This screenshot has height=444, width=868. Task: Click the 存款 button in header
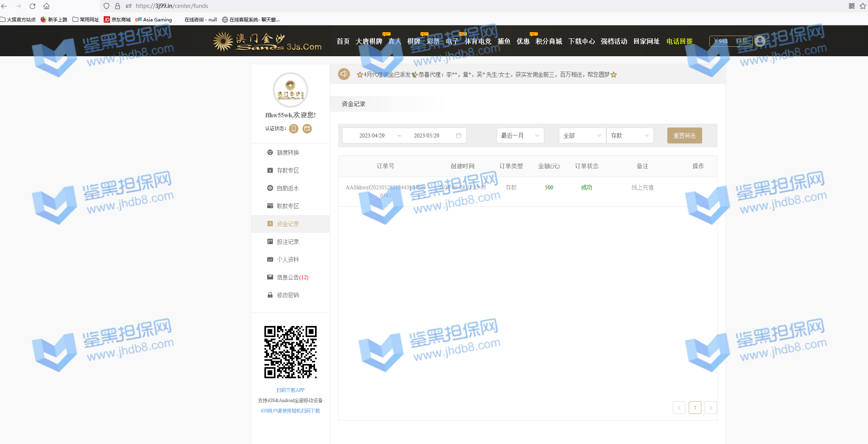[x=741, y=41]
